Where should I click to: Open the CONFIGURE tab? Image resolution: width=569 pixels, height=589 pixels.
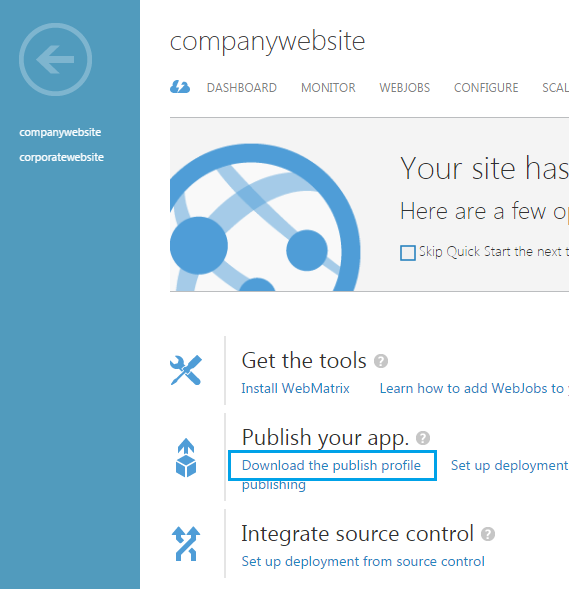(x=486, y=88)
